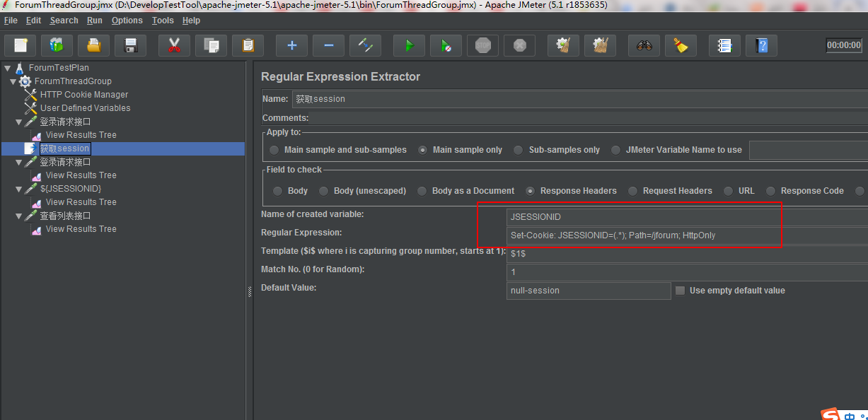868x420 pixels.
Task: Save the test plan with floppy icon
Action: tap(130, 45)
